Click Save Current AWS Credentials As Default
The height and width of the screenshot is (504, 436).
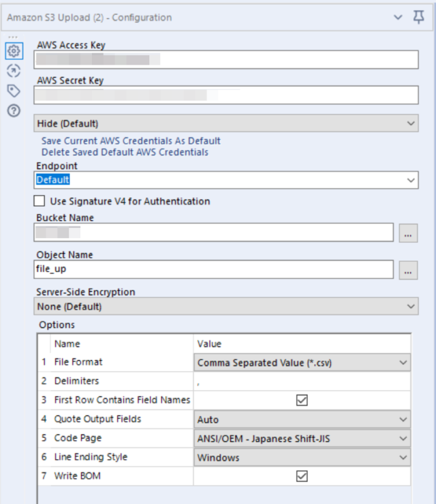point(131,140)
